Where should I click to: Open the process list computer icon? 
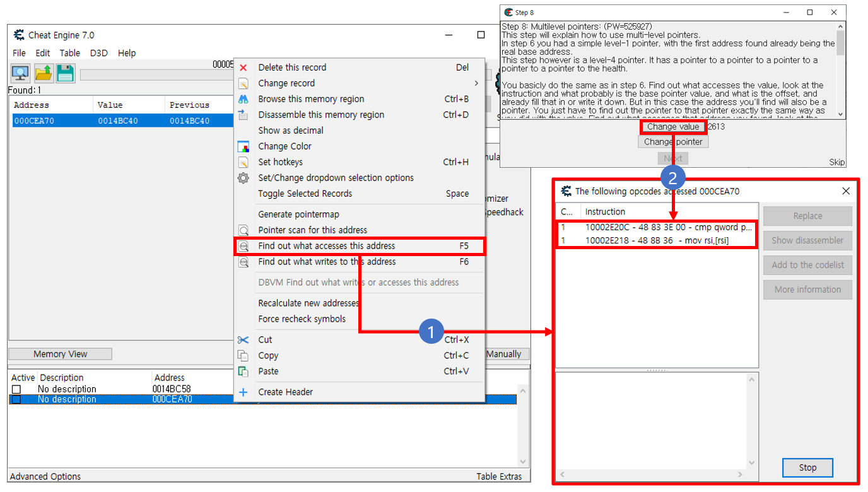tap(21, 73)
